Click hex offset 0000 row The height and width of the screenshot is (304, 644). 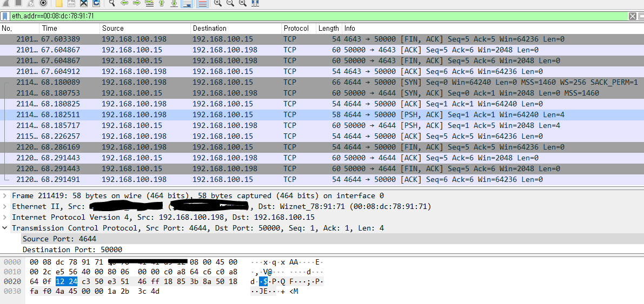click(11, 262)
